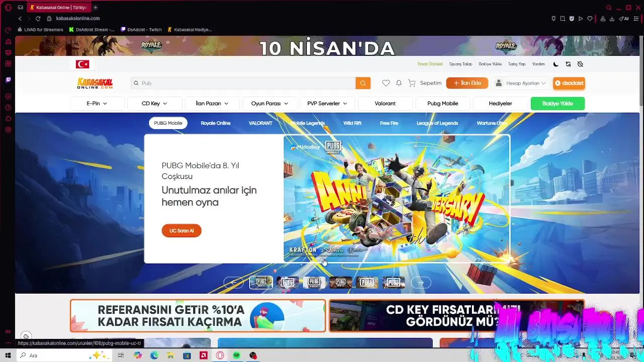Click the browser address bar URL
The width and height of the screenshot is (644, 362).
coord(78,18)
